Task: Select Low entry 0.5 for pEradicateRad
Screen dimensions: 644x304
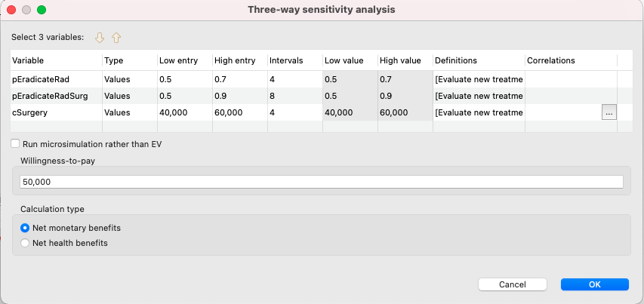Action: point(184,79)
